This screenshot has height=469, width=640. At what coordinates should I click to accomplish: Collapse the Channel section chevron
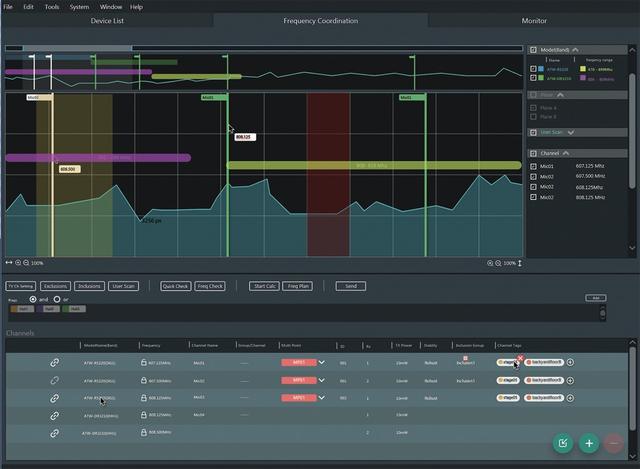pos(566,153)
